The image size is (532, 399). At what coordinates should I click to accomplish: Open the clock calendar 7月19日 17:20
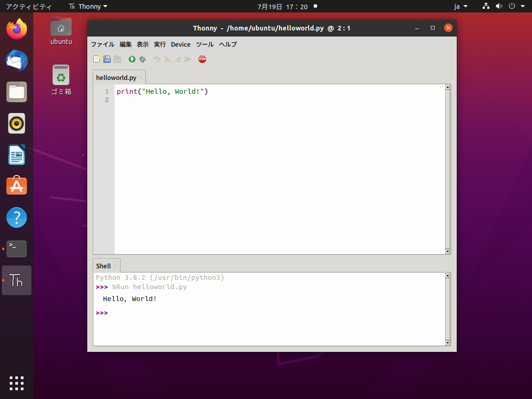pos(283,6)
